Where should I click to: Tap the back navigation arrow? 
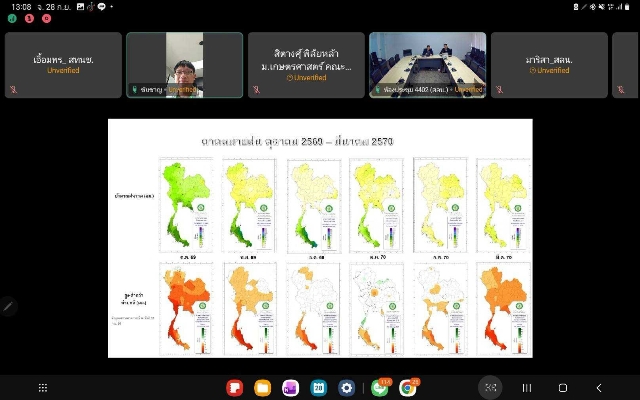click(599, 388)
